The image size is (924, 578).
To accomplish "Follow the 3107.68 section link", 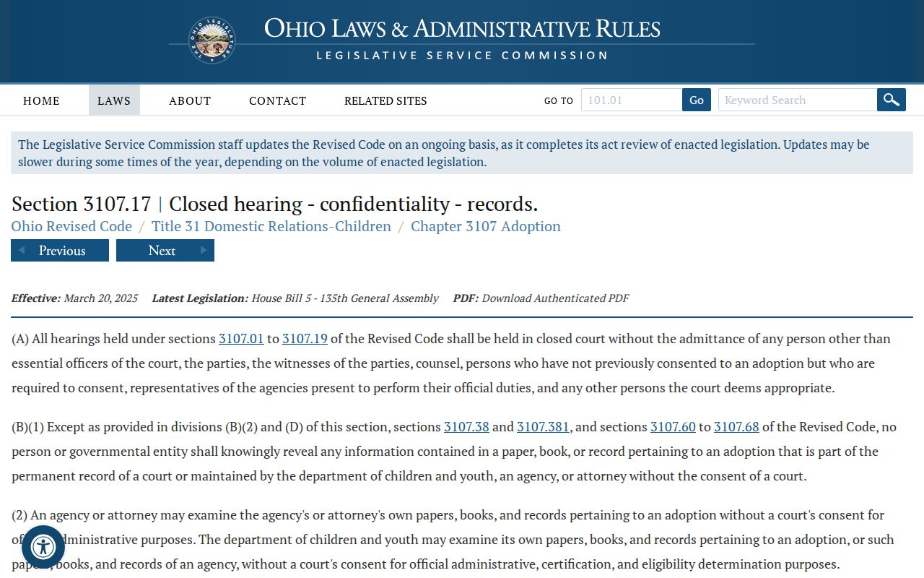I will tap(736, 427).
